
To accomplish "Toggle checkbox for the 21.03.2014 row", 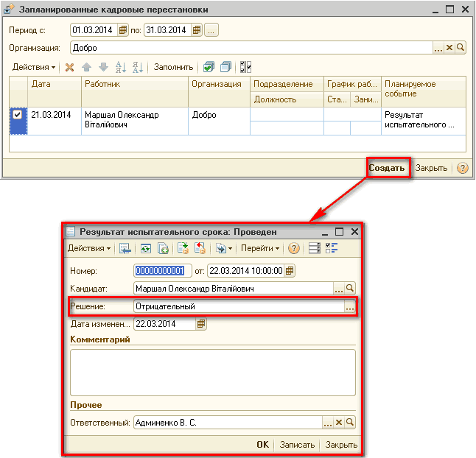I will (x=18, y=114).
